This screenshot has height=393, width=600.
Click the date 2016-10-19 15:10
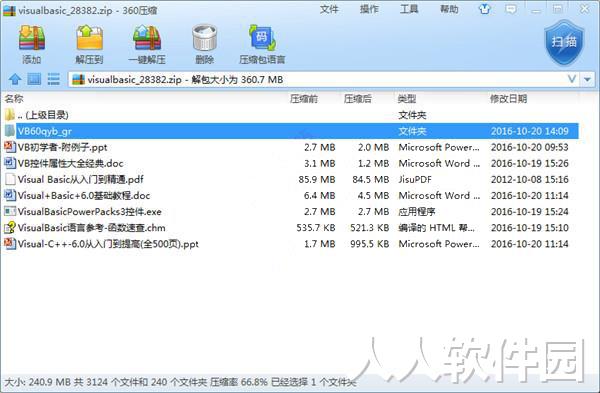point(530,228)
